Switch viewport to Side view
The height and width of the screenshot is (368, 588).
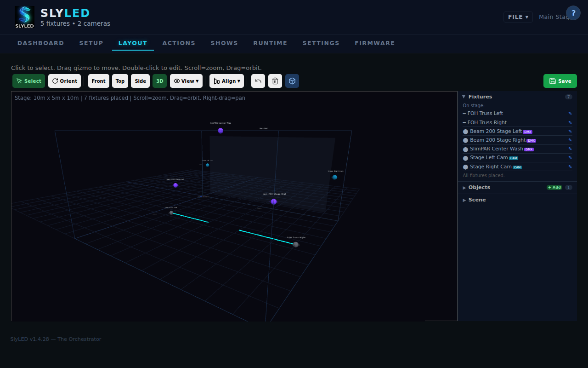point(140,81)
